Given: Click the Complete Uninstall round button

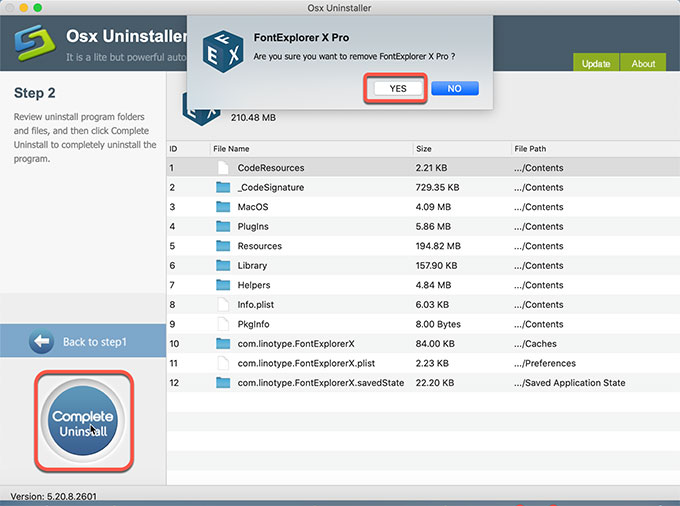Looking at the screenshot, I should point(83,420).
